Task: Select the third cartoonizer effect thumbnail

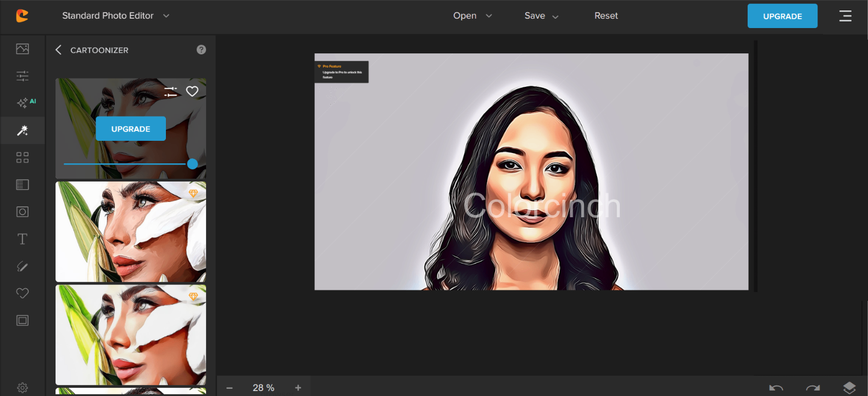Action: [x=131, y=334]
